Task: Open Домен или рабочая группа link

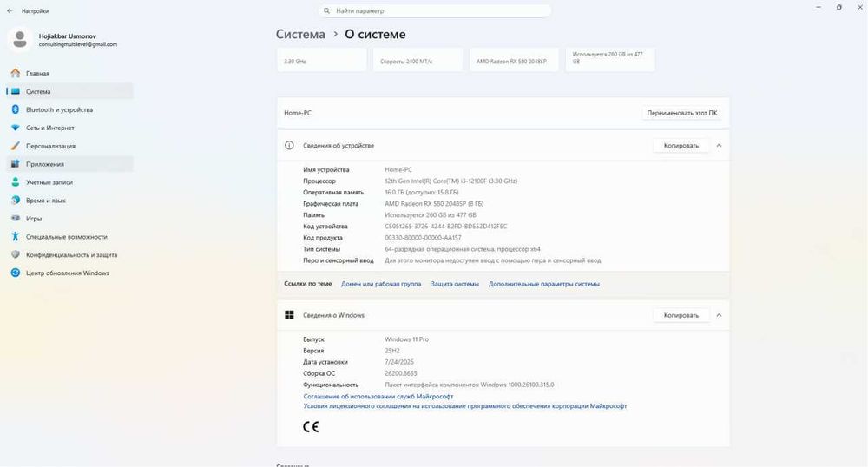Action: point(381,284)
